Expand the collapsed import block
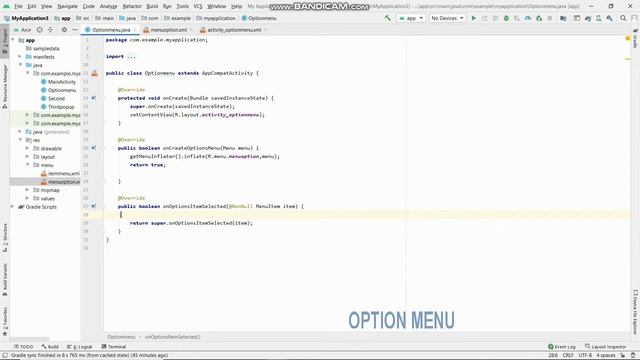The image size is (640, 360). click(x=131, y=56)
